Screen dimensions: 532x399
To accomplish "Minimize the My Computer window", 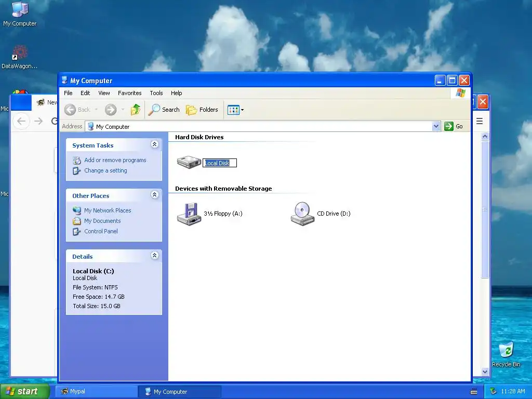I will pyautogui.click(x=440, y=81).
